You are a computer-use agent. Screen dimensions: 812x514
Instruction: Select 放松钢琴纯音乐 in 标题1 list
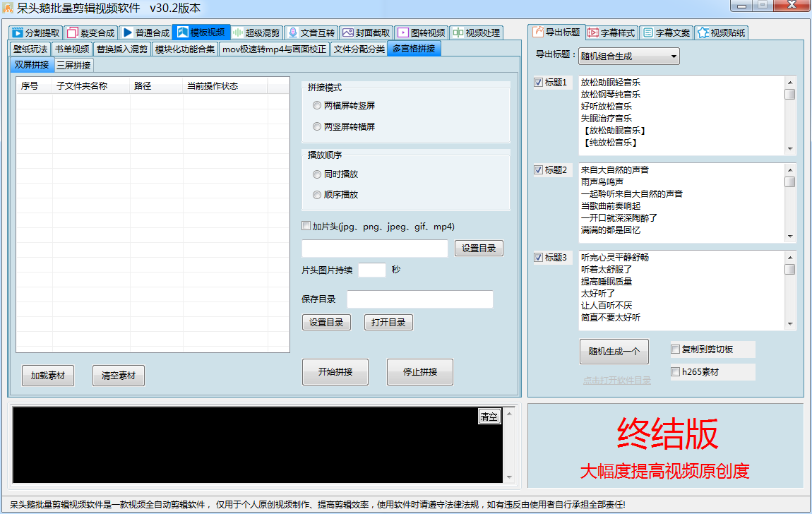(x=611, y=94)
